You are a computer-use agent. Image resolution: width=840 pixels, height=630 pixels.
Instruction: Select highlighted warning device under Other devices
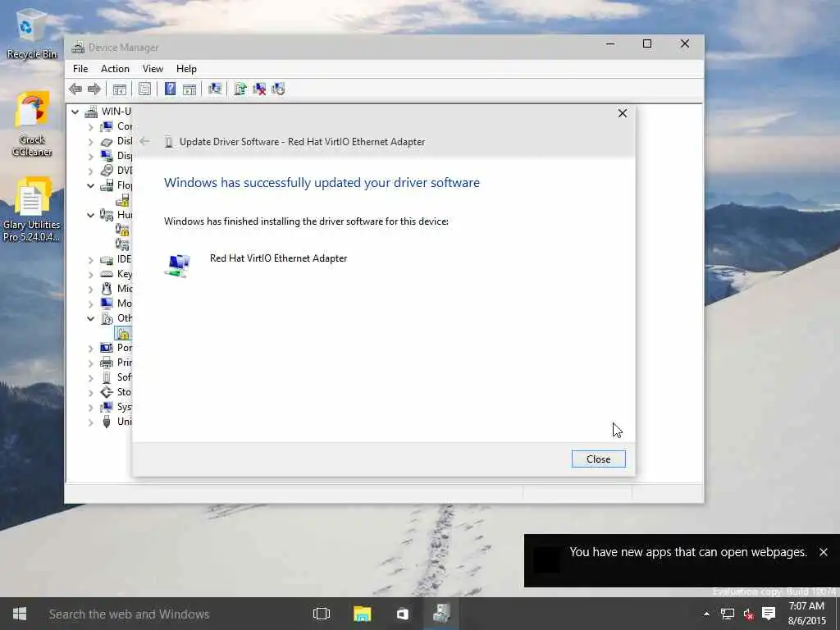(x=123, y=333)
